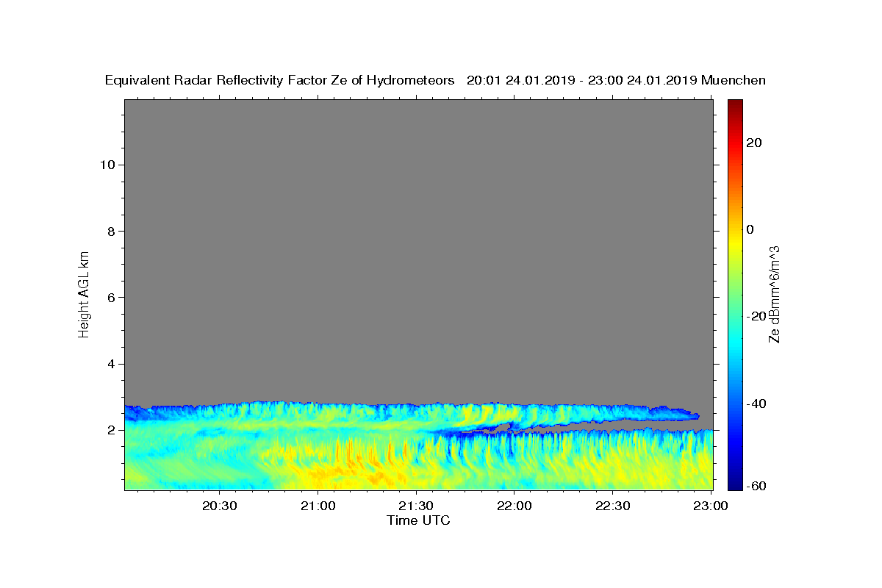This screenshot has width=882, height=588.
Task: Click the station name 'Muenchen' in the title
Action: [x=734, y=80]
